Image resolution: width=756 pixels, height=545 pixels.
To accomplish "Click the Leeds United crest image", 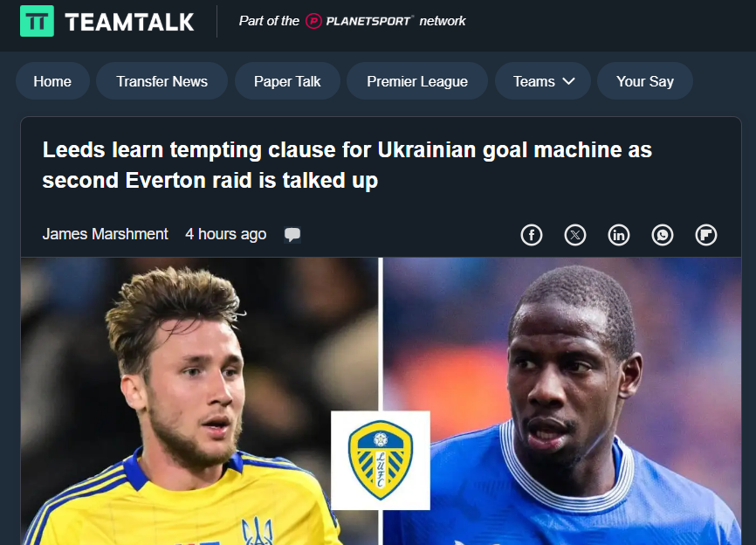I will [x=381, y=460].
